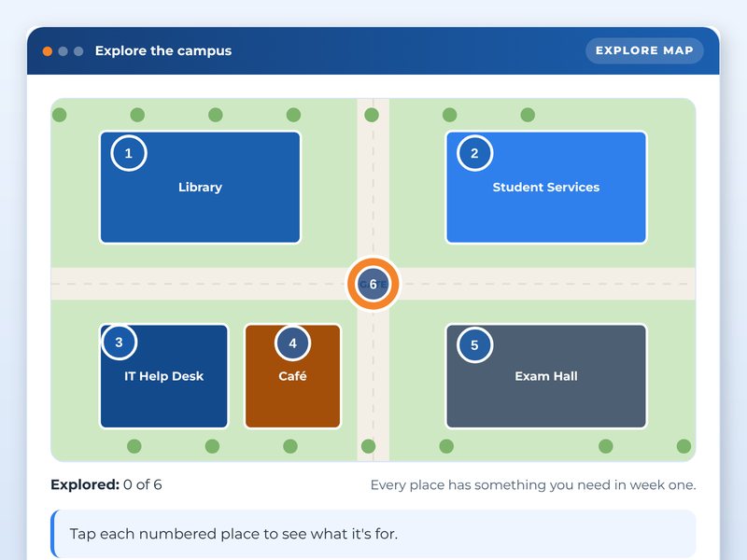Screen dimensions: 747x560
Task: Tap the number 1 marker on Library
Action: (129, 153)
